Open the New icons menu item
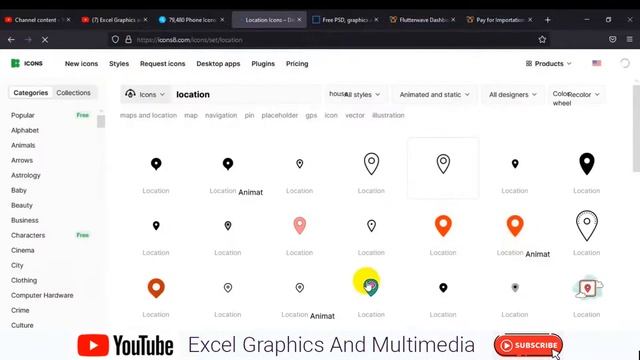Image resolution: width=640 pixels, height=360 pixels. coord(81,64)
